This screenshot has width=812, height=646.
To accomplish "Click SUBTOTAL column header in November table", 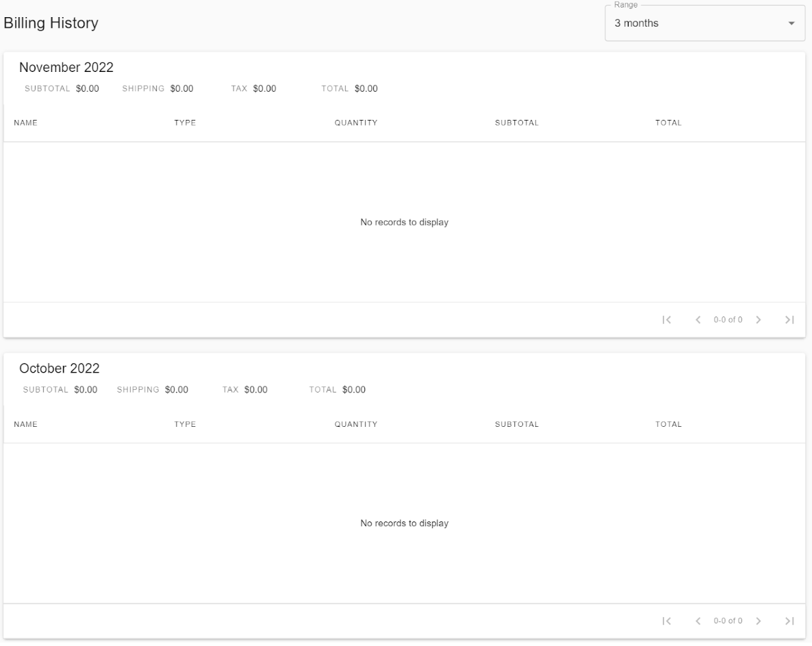I will pyautogui.click(x=516, y=123).
